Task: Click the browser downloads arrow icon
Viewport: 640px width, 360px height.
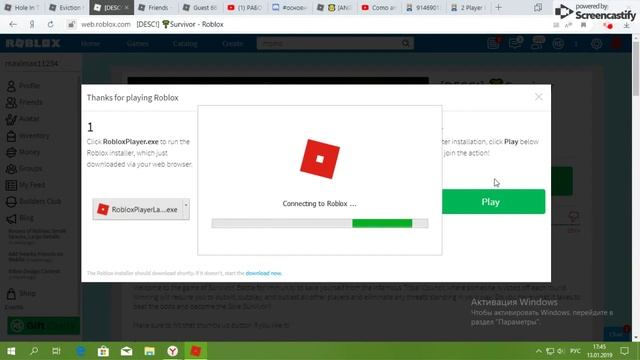Action: [627, 25]
